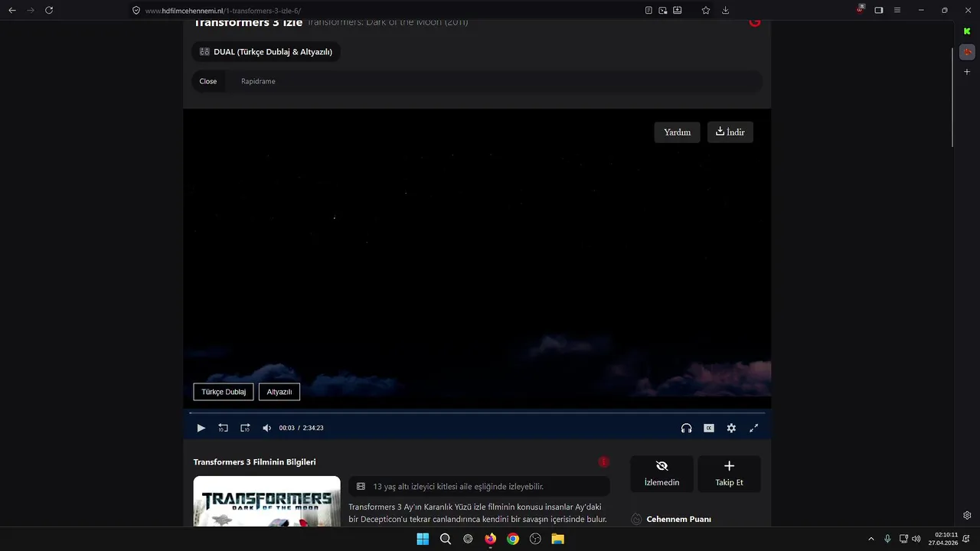Click install/save page toolbar icon

[678, 10]
